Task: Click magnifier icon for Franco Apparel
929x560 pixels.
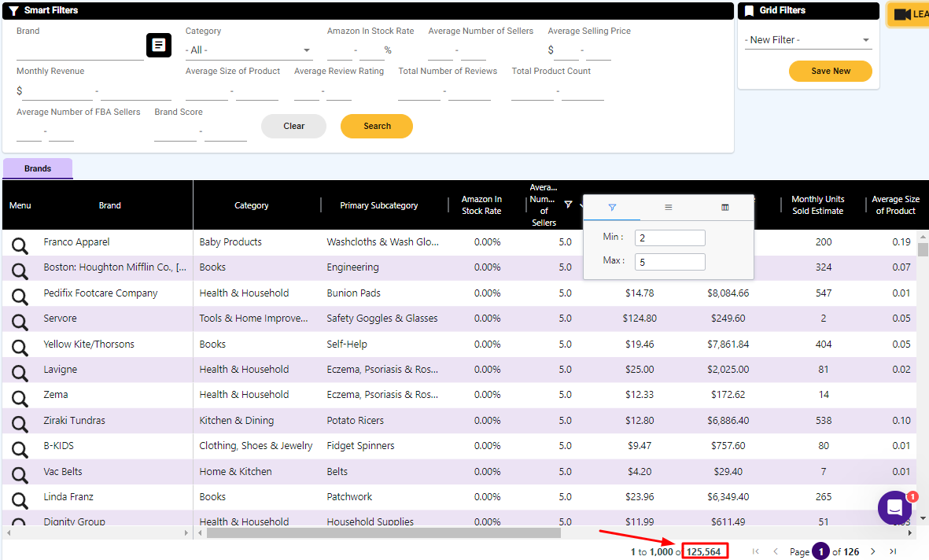Action: pos(20,244)
